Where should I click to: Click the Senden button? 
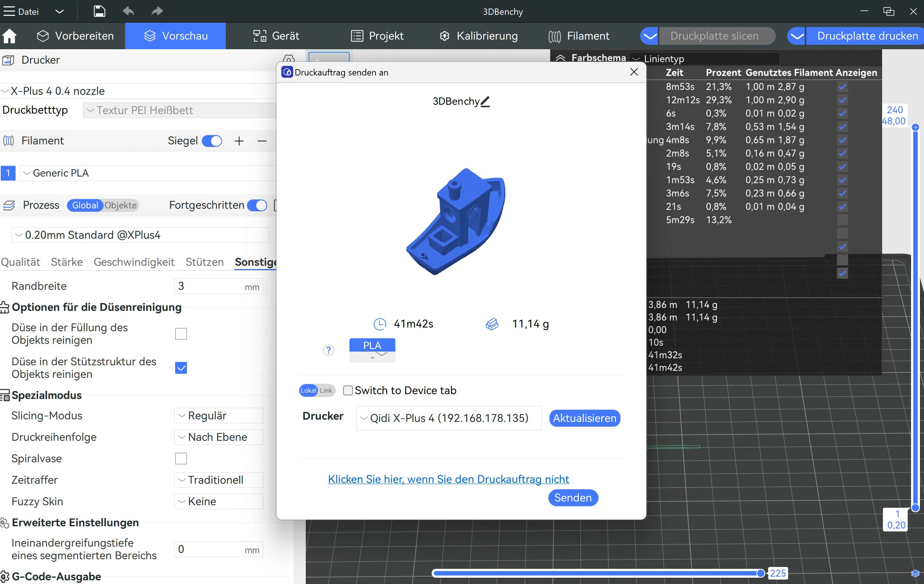(x=573, y=498)
